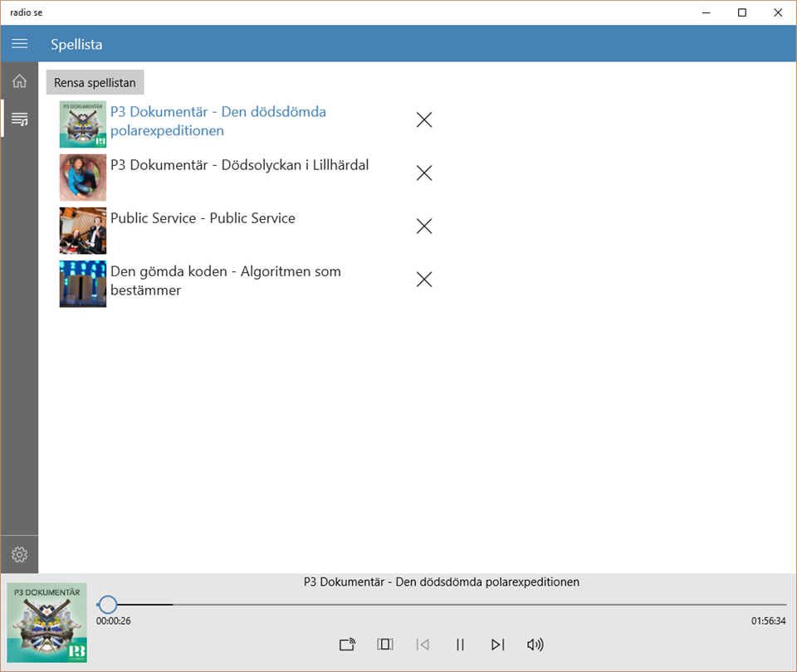797x672 pixels.
Task: Open settings gear in sidebar
Action: click(19, 554)
